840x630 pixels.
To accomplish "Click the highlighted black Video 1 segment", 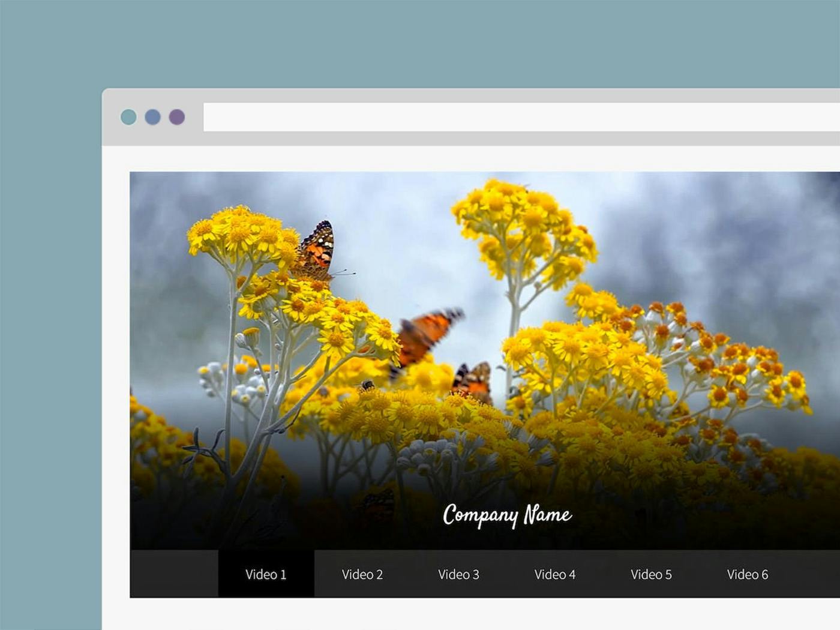I will click(x=266, y=574).
